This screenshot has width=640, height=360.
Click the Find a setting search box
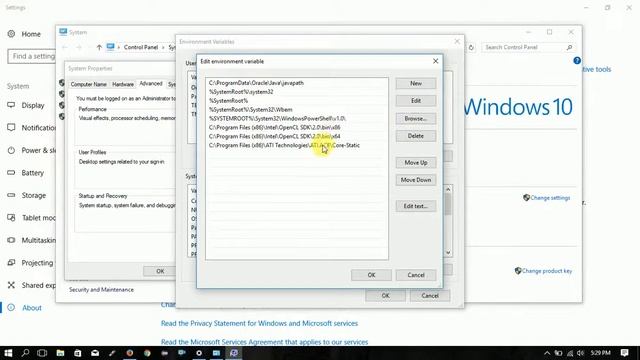pyautogui.click(x=31, y=56)
